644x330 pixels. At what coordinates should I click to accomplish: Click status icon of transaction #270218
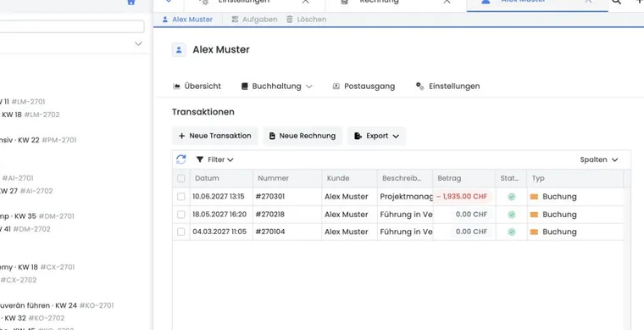pos(511,215)
